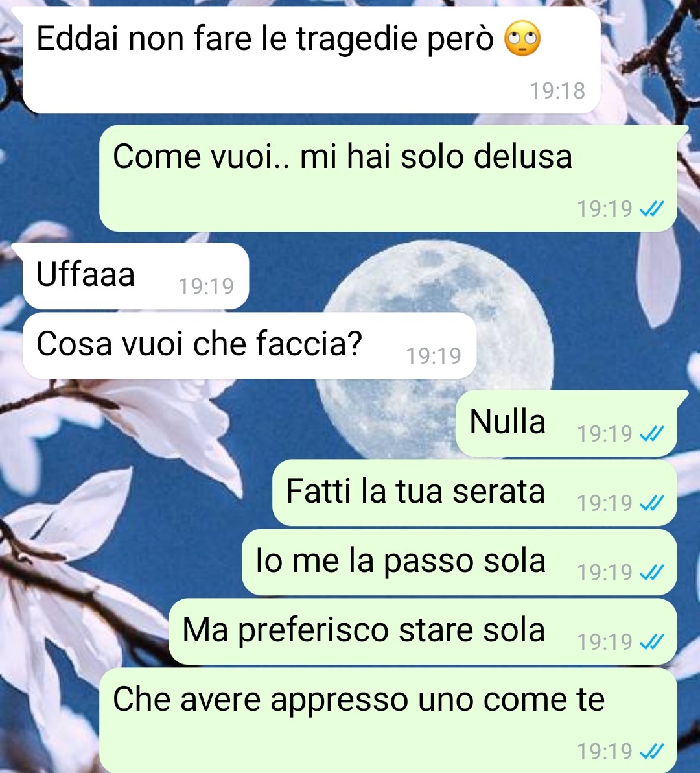Tap read ticks beside 'Io me la passo sola'
Viewport: 700px width, 773px height.
651,573
